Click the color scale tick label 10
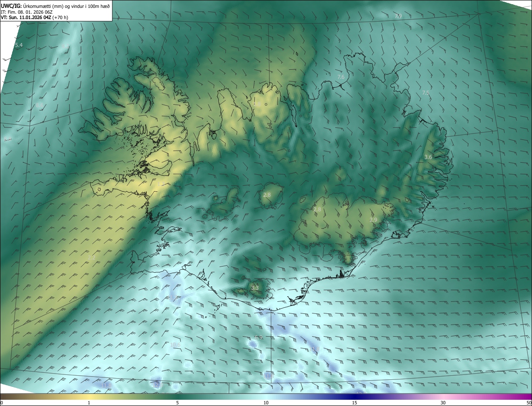This screenshot has width=532, height=406. click(266, 403)
